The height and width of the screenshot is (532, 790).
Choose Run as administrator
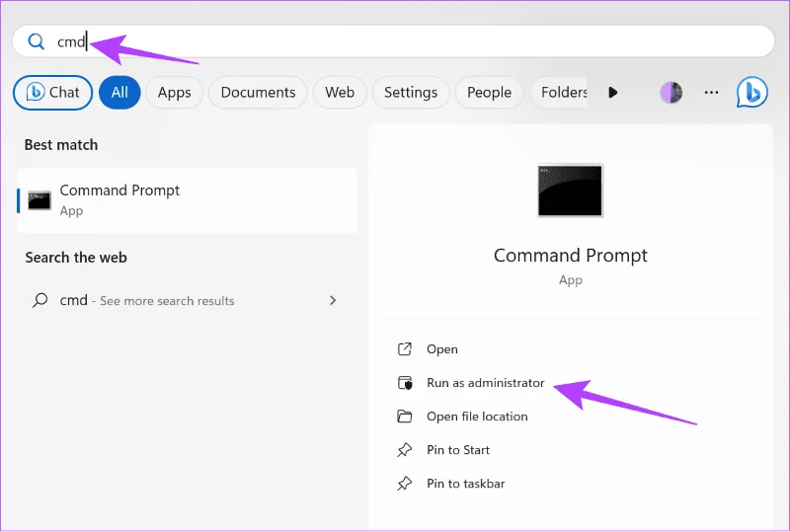(x=486, y=383)
